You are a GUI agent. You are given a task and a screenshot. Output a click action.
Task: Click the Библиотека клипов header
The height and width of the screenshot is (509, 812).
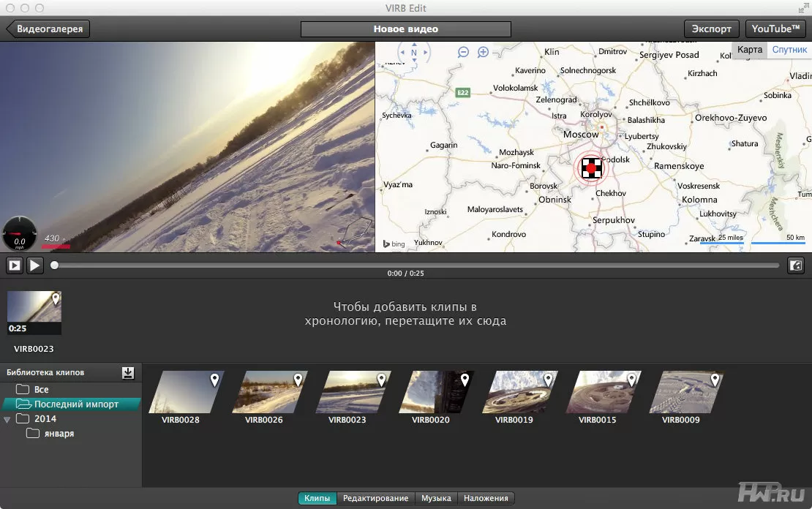[45, 373]
